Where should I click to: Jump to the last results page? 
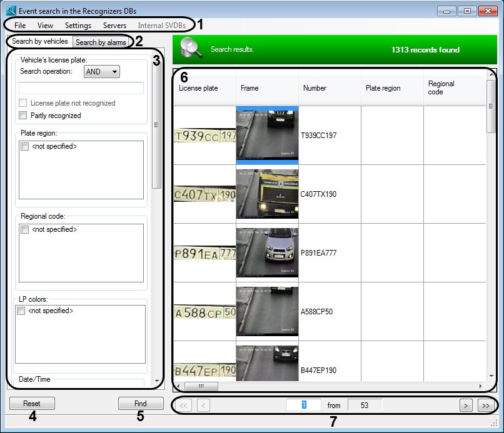pos(485,405)
